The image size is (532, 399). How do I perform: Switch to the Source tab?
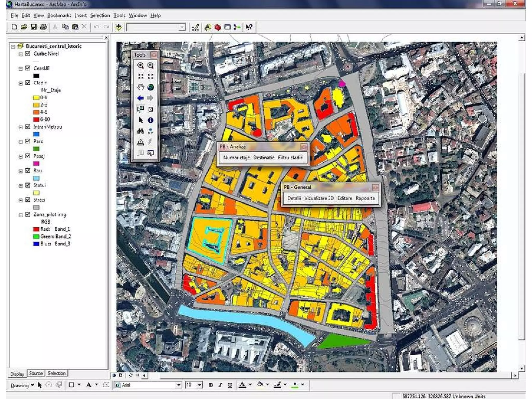coord(36,373)
